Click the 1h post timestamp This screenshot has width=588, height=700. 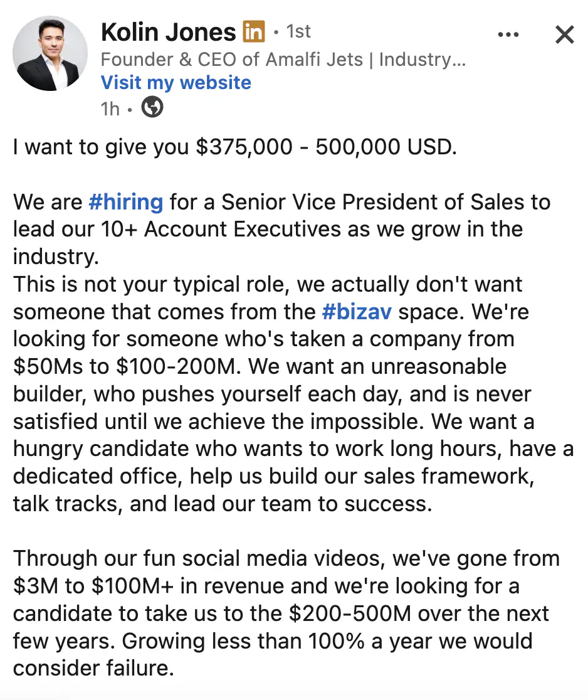tap(110, 109)
